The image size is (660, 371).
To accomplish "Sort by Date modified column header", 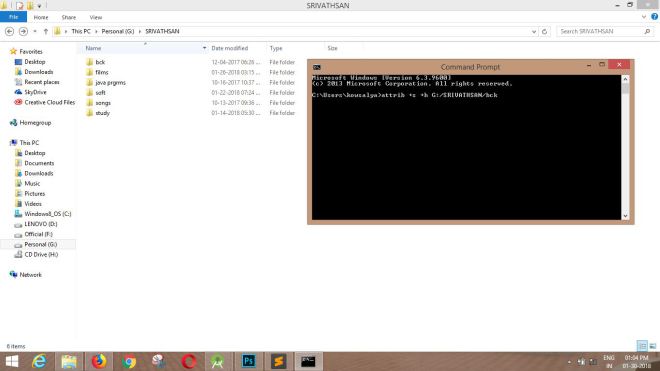I will click(229, 48).
